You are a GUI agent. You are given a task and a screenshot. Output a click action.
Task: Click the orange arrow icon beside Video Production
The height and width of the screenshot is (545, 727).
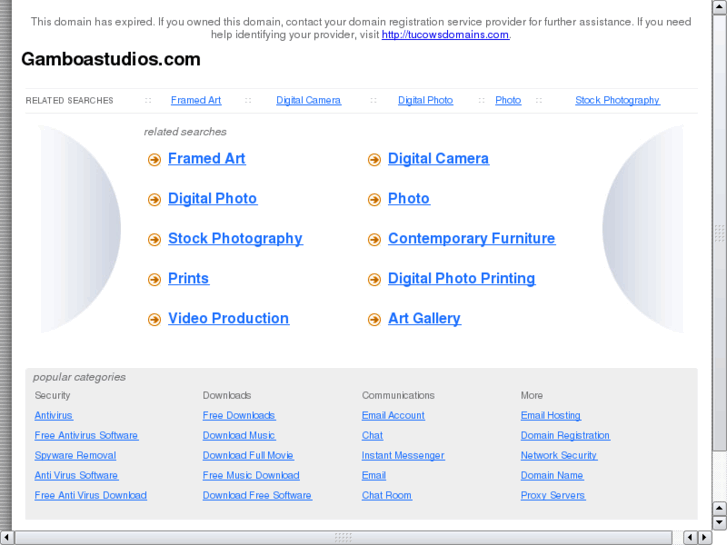tap(154, 319)
